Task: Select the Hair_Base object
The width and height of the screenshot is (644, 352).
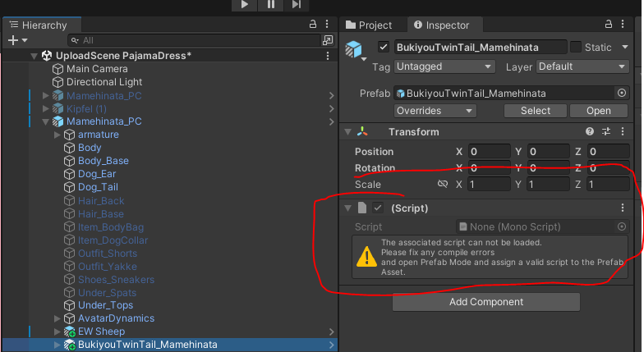Action: point(100,213)
